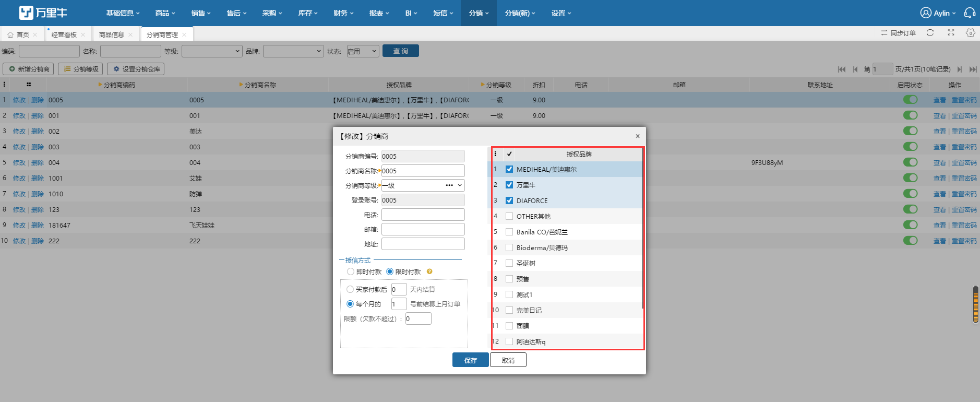980x402 pixels.
Task: Click the 保存 button
Action: (471, 360)
